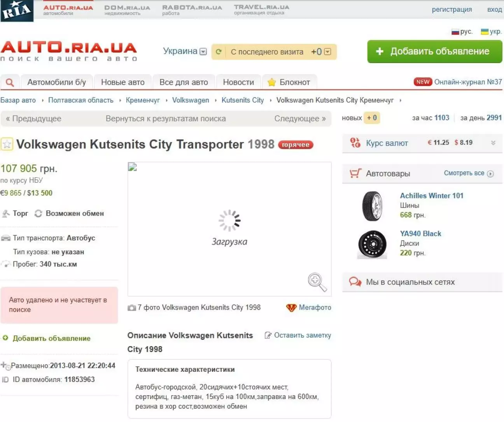
Task: Click the zoom magnifier on photo
Action: click(x=317, y=282)
